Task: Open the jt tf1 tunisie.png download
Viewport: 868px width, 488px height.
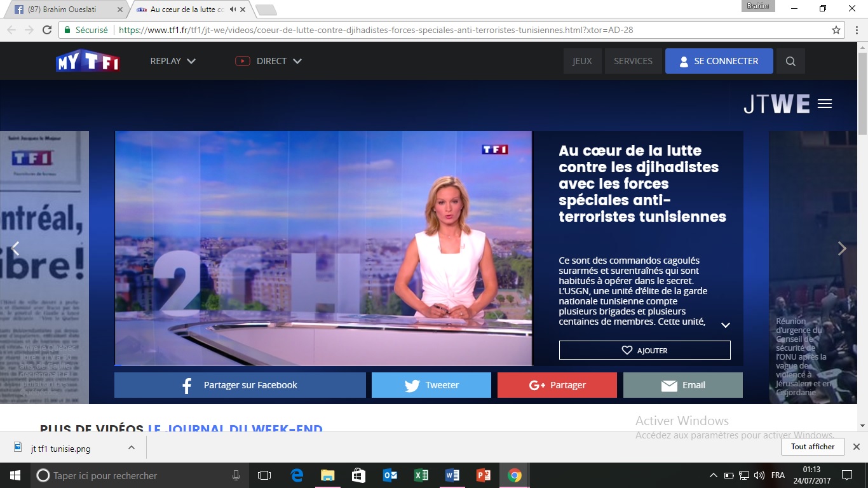Action: pos(61,449)
